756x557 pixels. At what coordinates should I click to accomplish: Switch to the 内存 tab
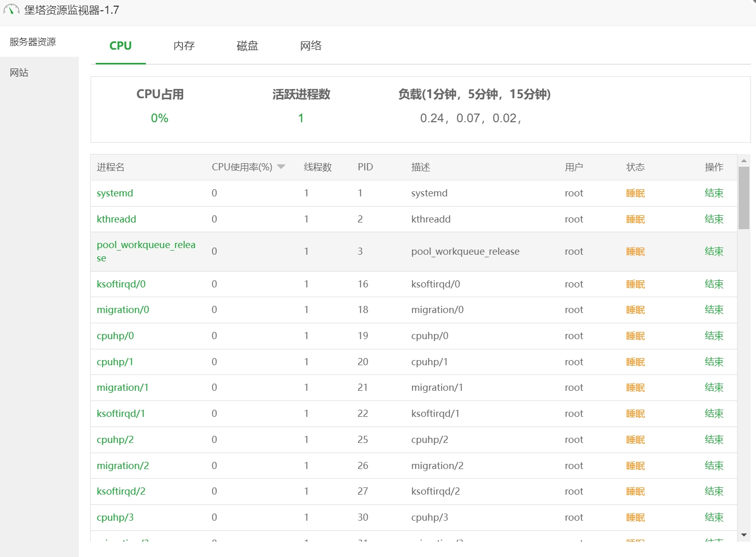click(x=184, y=46)
